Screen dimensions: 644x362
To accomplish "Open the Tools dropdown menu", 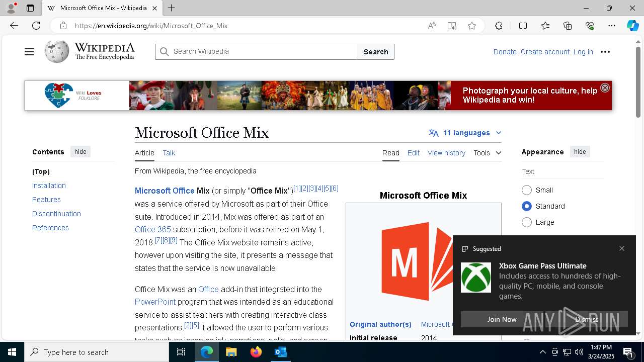I will [x=487, y=153].
